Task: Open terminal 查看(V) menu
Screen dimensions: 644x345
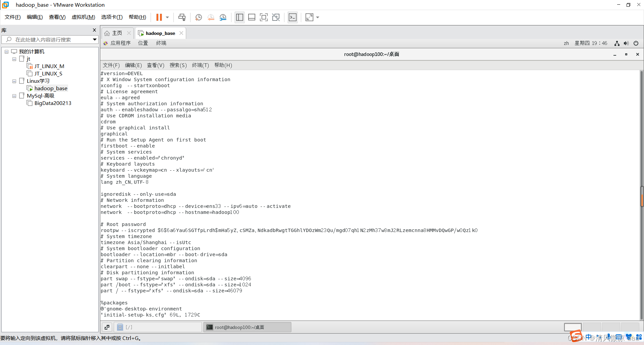Action: pyautogui.click(x=156, y=65)
